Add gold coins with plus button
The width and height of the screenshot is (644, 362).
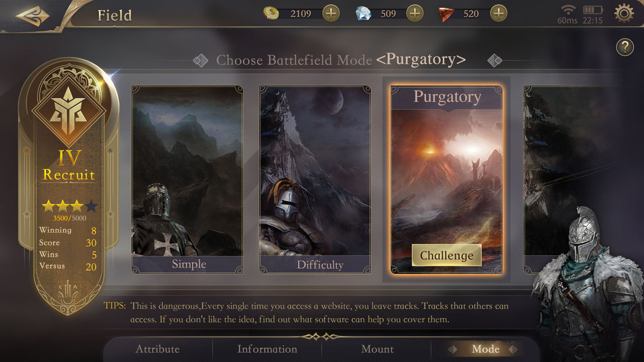point(331,13)
